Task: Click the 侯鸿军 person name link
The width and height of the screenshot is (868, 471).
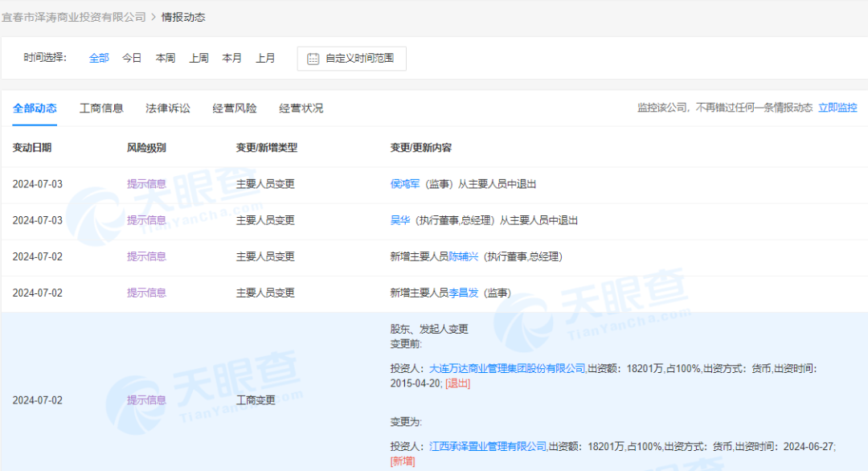Action: coord(404,183)
